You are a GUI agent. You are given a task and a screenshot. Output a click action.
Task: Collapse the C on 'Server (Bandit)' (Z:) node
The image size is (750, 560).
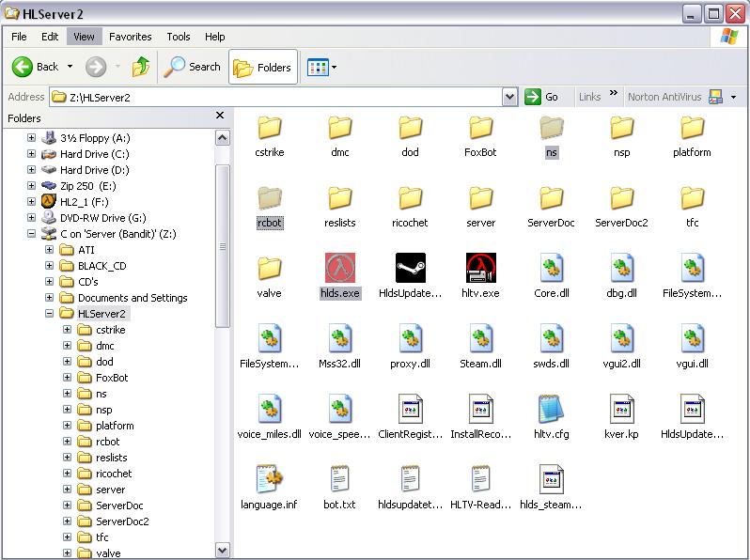click(32, 234)
